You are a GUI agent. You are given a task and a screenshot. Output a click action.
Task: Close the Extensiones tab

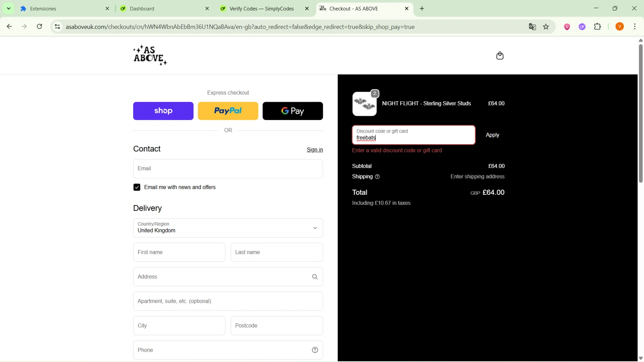coord(107,9)
